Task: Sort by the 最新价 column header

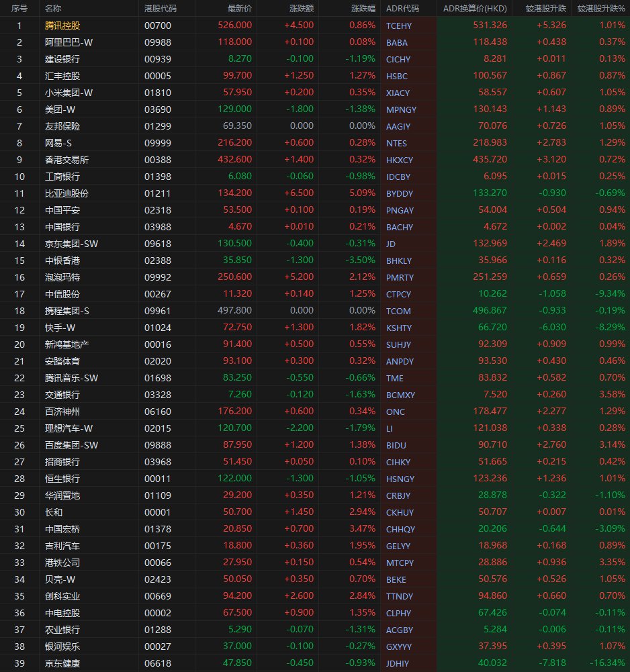Action: (240, 9)
